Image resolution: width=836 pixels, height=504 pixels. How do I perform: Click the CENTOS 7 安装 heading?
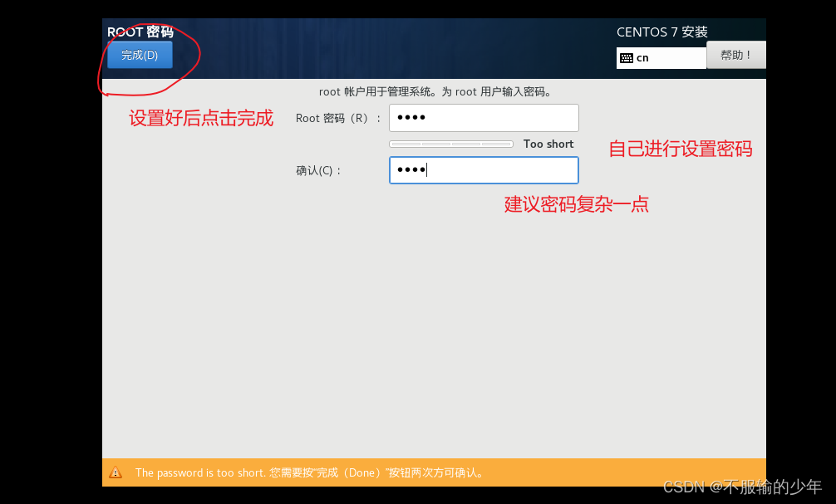(x=662, y=32)
